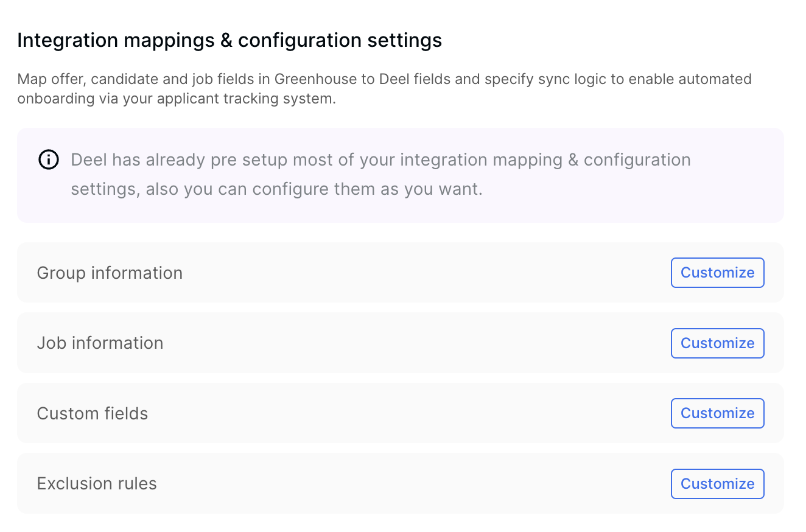This screenshot has height=532, width=806.
Task: Customize the Exclusion rules settings
Action: [717, 483]
